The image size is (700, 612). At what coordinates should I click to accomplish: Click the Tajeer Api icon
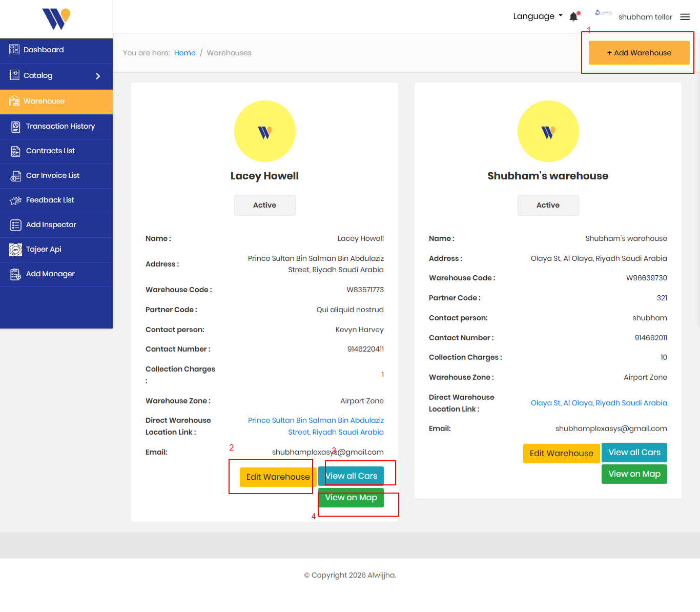[x=15, y=250]
